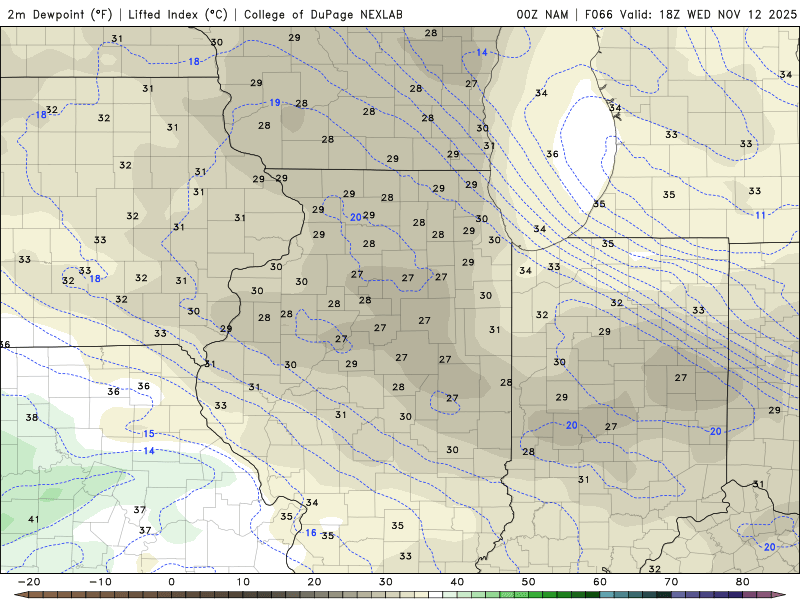Click the 70 label on the color scale
Viewport: 800px width, 600px height.
[671, 582]
